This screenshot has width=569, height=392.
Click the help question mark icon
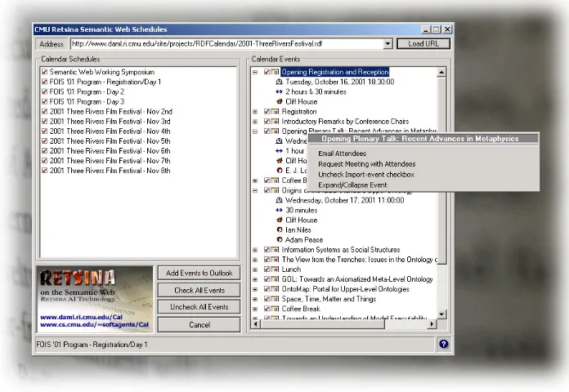point(443,344)
